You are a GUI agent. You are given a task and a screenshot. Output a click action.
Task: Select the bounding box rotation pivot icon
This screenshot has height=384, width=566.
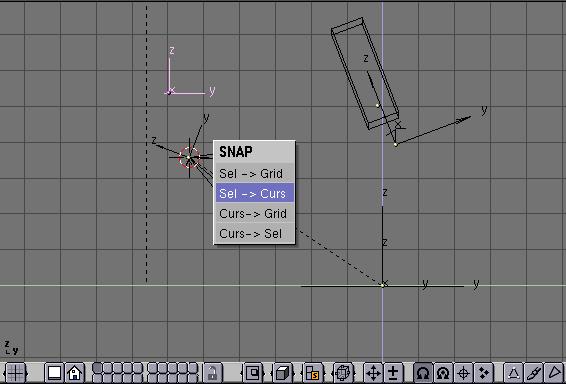(x=423, y=373)
